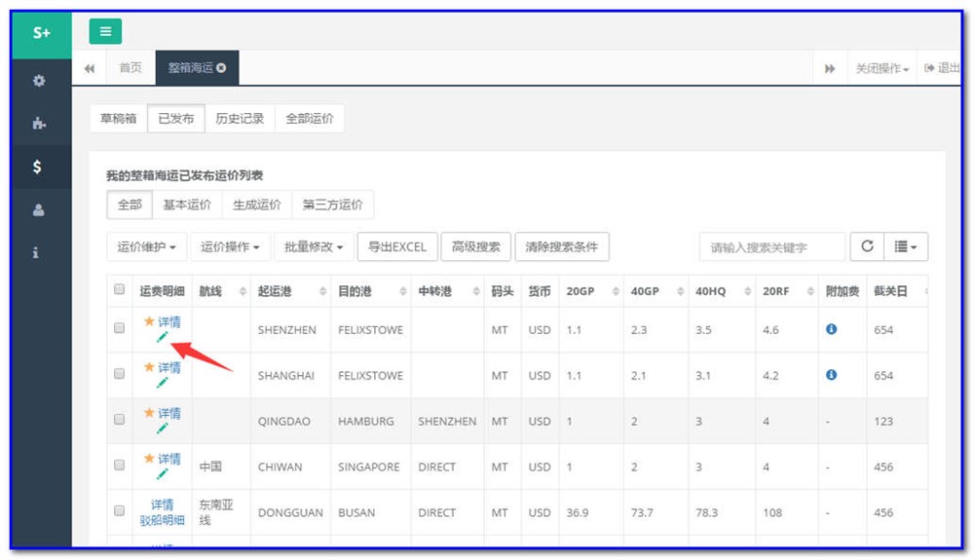Switch to the 首页 tab
The width and height of the screenshot is (974, 560).
tap(131, 67)
